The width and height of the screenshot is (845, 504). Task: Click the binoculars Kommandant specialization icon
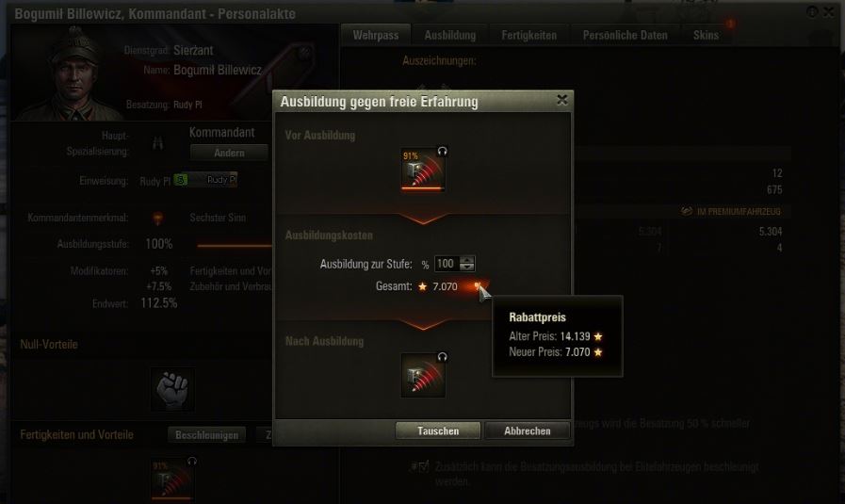[x=158, y=143]
